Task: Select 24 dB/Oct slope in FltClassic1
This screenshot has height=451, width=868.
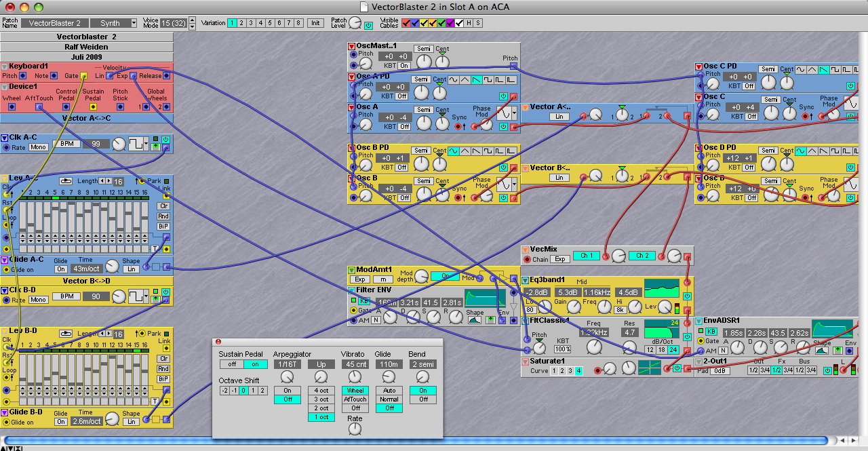Action: tap(673, 350)
